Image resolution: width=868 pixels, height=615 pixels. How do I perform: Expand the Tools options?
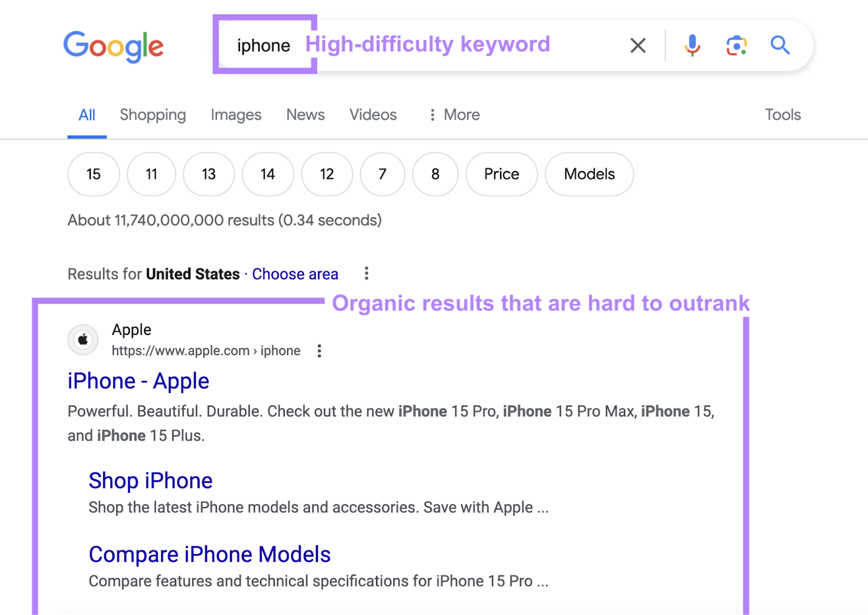782,115
